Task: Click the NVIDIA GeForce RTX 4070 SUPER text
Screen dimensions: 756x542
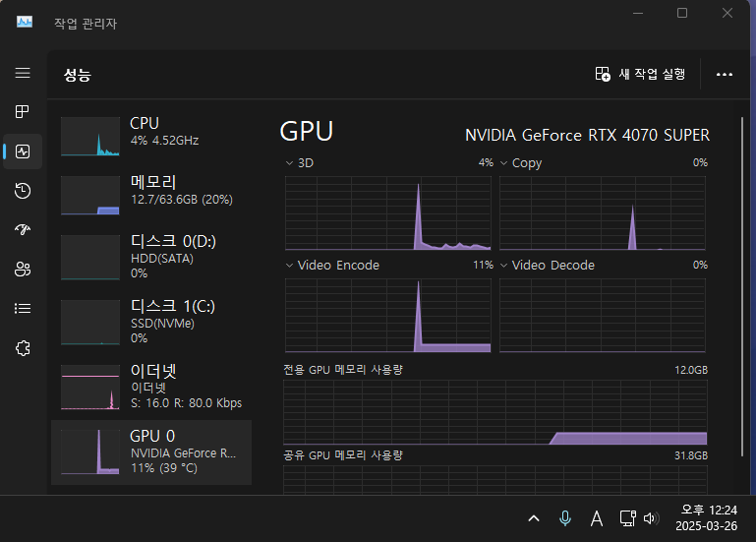Action: [x=587, y=135]
